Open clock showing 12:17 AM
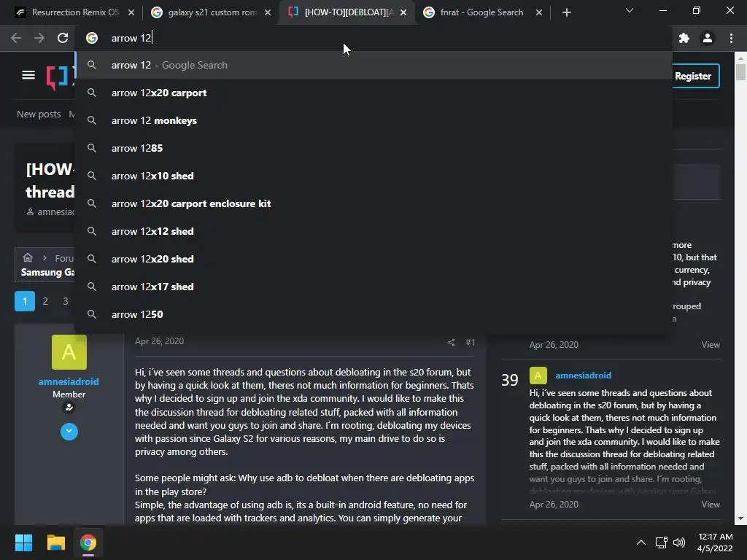 point(715,542)
